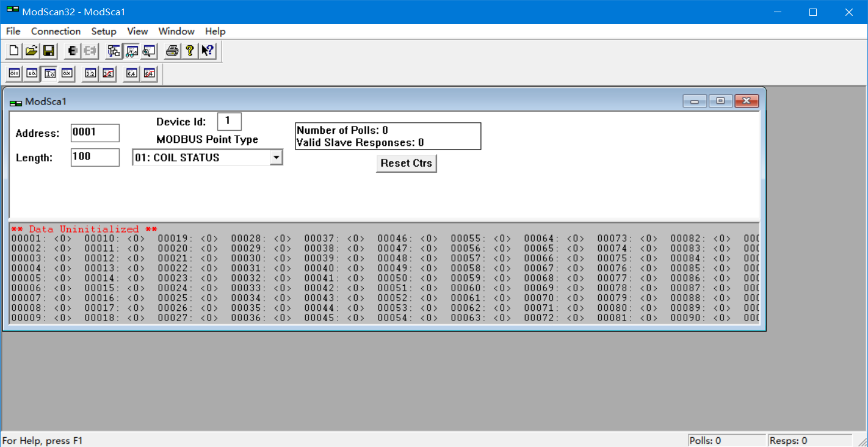Image resolution: width=868 pixels, height=447 pixels.
Task: Expand the View menu
Action: [137, 31]
